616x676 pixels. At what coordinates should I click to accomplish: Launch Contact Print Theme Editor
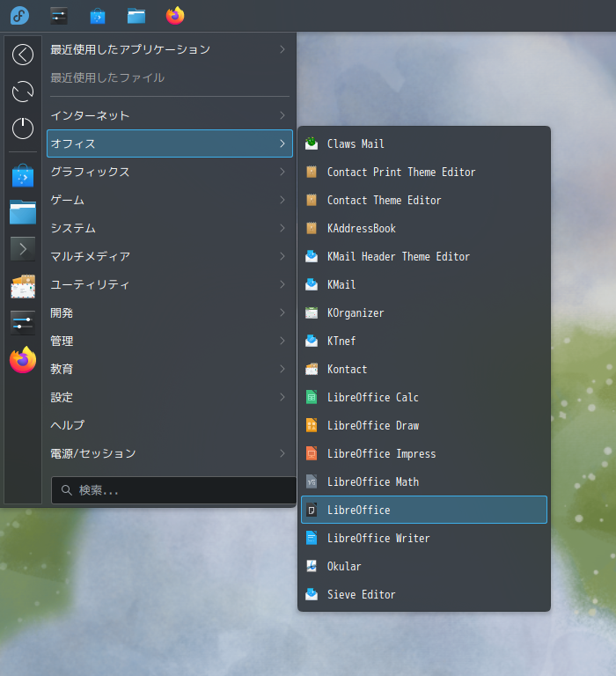(424, 172)
